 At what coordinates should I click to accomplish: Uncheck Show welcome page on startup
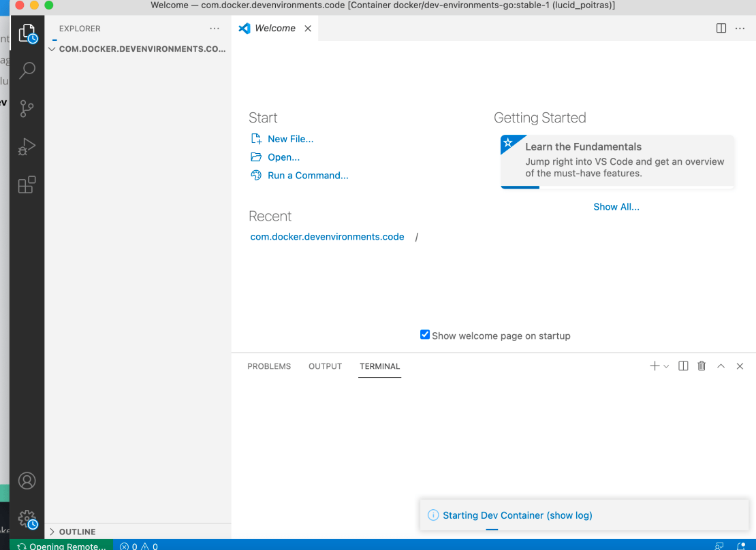(425, 335)
